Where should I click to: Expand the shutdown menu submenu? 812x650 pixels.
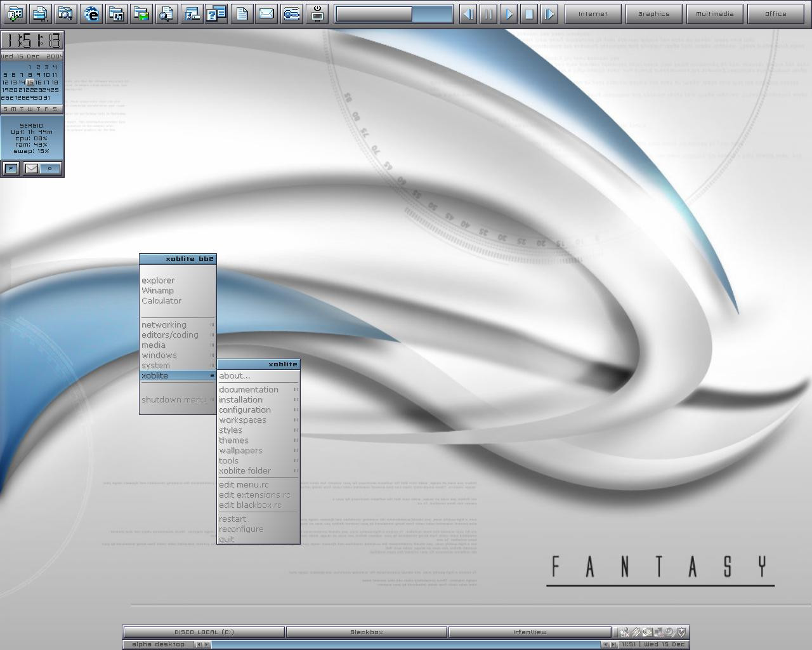pyautogui.click(x=178, y=400)
